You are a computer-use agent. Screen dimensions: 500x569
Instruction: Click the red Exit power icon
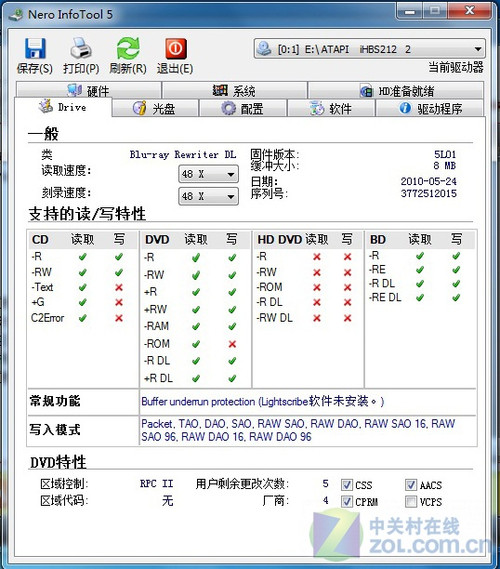tap(176, 48)
